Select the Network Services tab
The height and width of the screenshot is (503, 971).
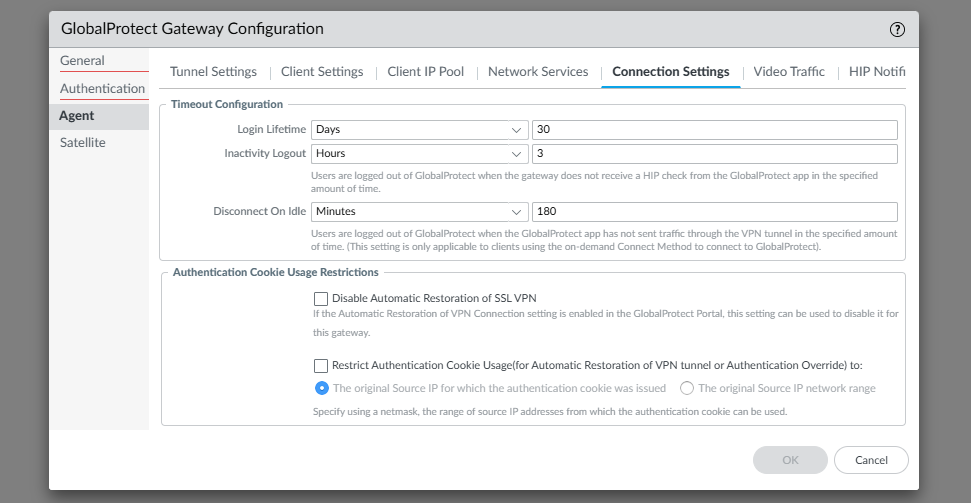[x=538, y=72]
